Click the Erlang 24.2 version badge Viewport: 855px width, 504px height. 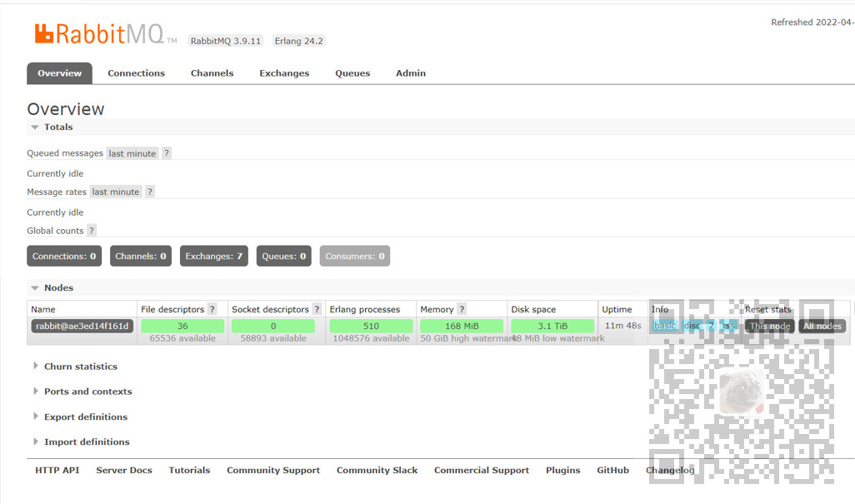pyautogui.click(x=298, y=41)
